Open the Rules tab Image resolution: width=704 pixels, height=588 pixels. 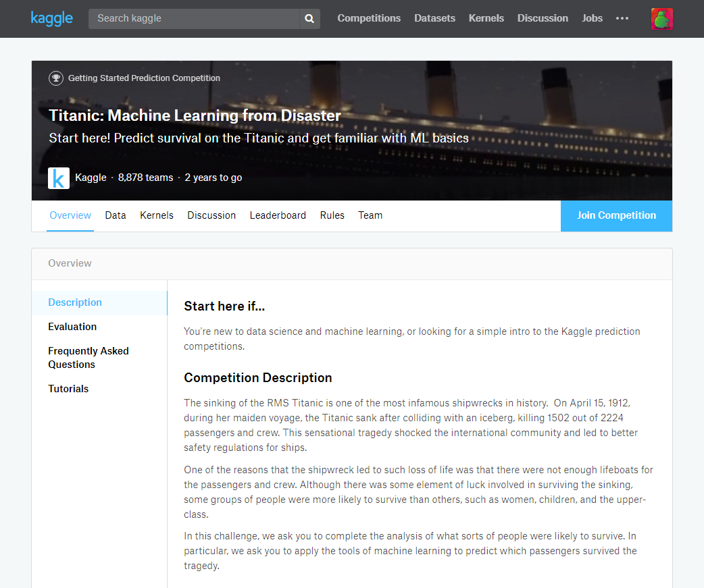coord(332,215)
